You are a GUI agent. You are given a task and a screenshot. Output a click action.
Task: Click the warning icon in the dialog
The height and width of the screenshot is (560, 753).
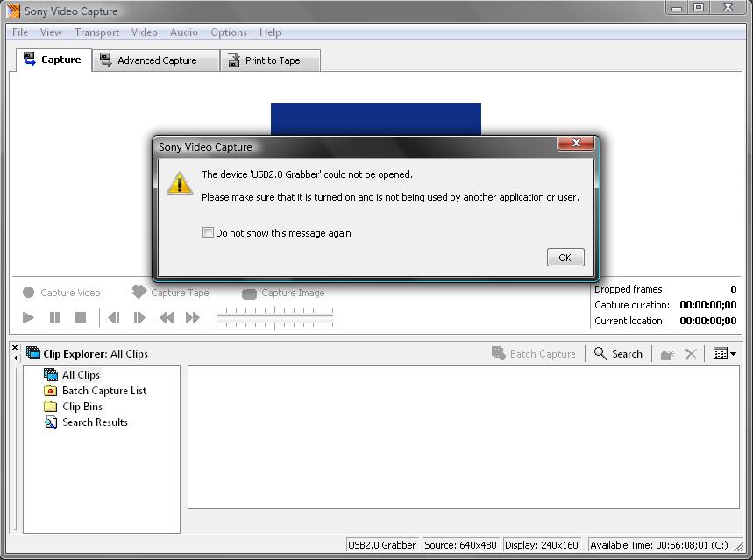coord(180,183)
